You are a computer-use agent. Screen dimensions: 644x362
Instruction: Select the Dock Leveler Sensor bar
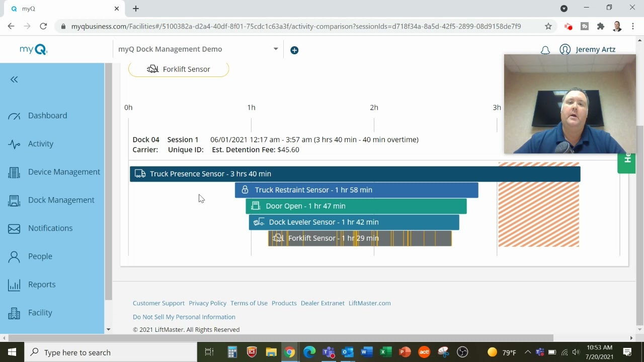click(x=354, y=222)
